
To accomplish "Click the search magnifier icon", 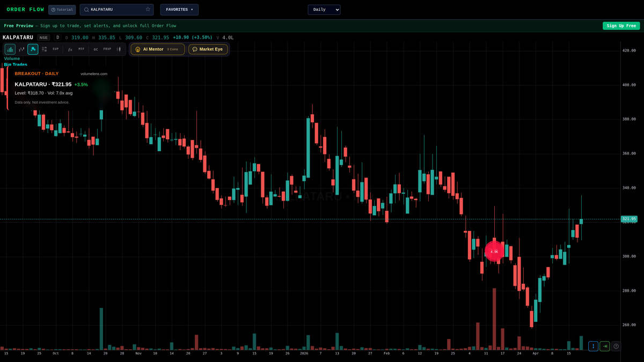I will (x=86, y=10).
